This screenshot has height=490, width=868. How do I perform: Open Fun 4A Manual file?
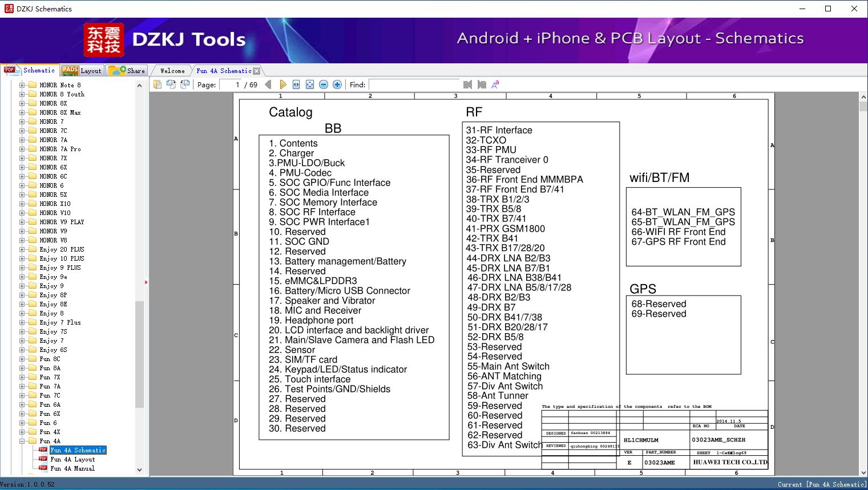point(72,468)
